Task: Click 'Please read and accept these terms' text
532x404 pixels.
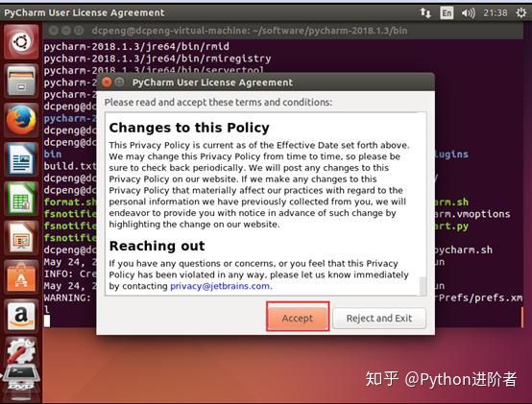Action: point(219,103)
